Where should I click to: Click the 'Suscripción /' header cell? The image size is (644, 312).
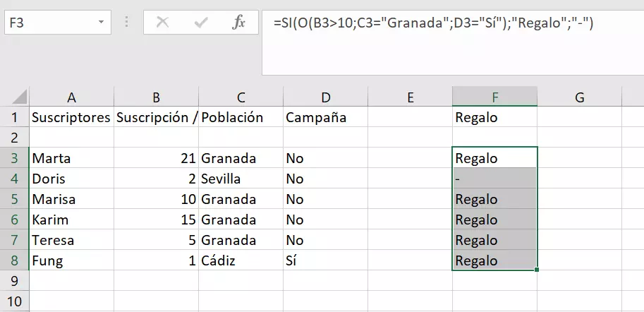pyautogui.click(x=156, y=117)
